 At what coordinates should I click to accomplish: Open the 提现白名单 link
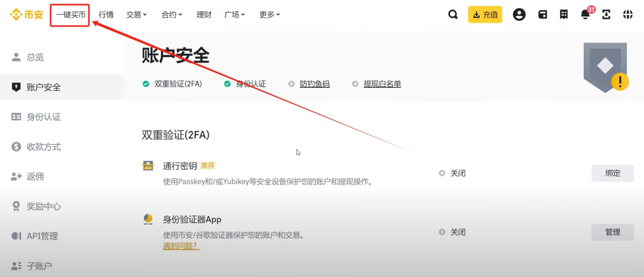pos(382,84)
